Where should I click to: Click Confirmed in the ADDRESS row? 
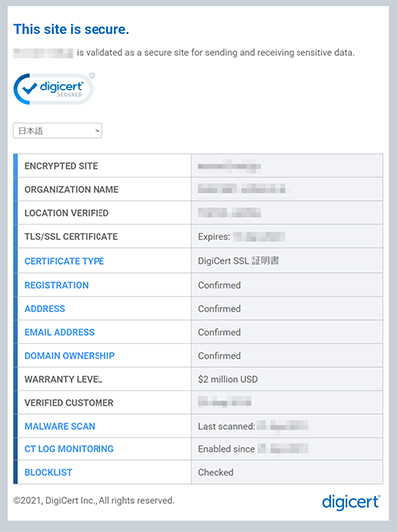click(x=219, y=309)
